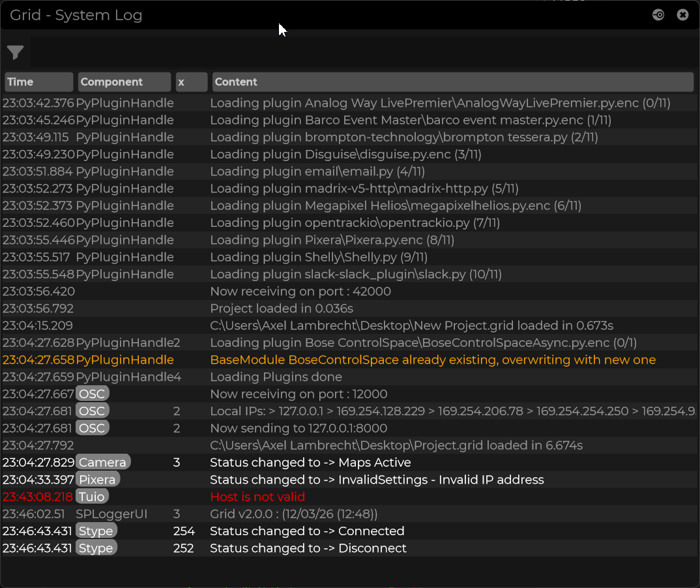Sort by the Time column header
Viewport: 700px width, 588px height.
pyautogui.click(x=38, y=82)
